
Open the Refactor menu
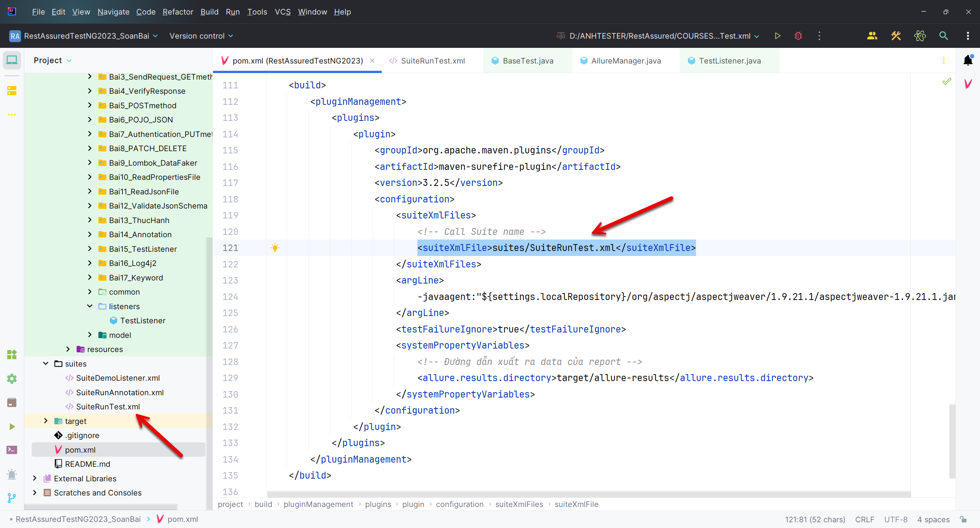coord(178,12)
